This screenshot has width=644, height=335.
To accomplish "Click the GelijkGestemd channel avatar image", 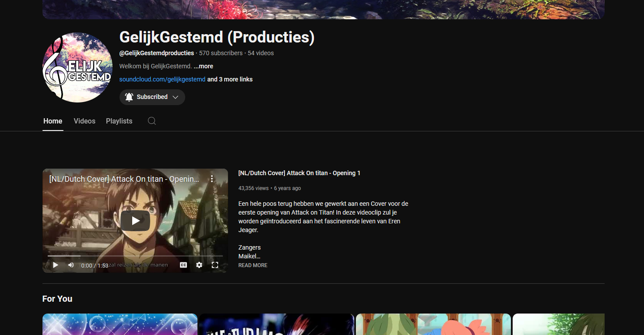I will click(x=77, y=67).
